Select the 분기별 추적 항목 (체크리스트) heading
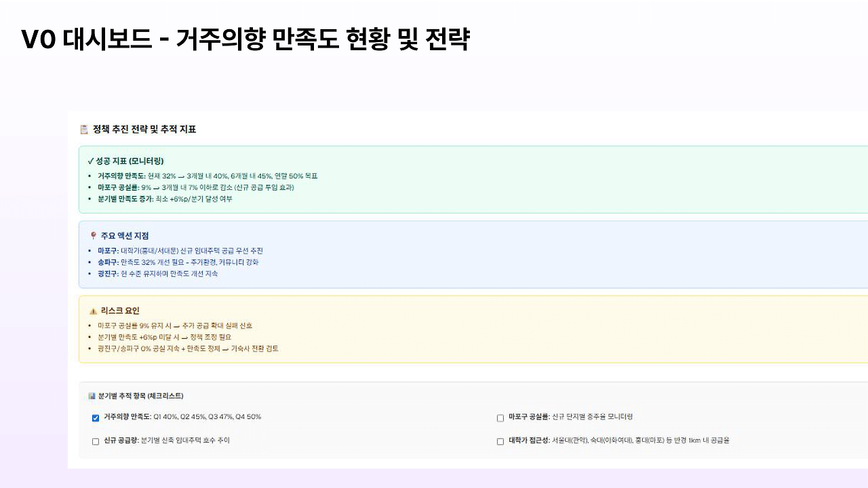 point(142,396)
